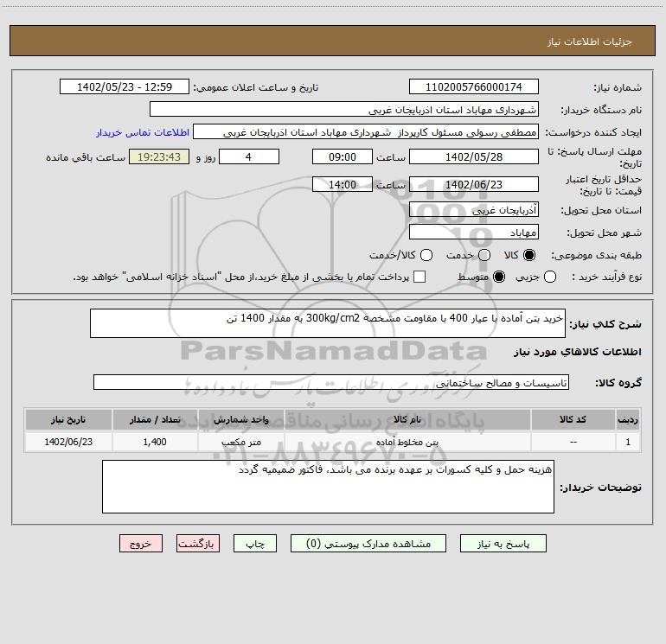Click the شماره نیاز number field
Screen dimensions: 666x644
[x=474, y=87]
